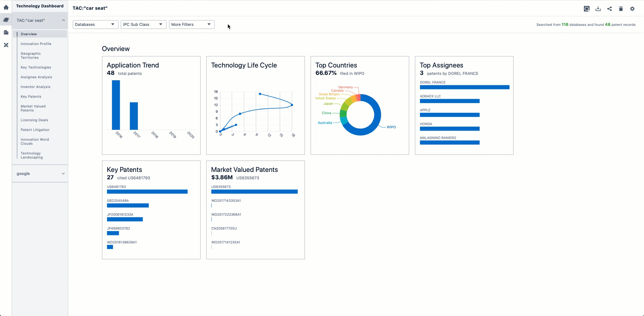
Task: Open the More Filters dropdown
Action: (x=192, y=25)
